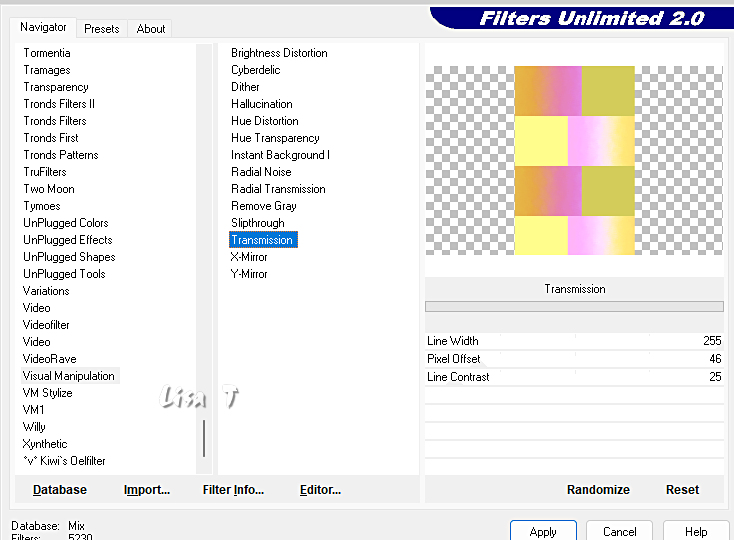Select VM1 category

point(33,410)
